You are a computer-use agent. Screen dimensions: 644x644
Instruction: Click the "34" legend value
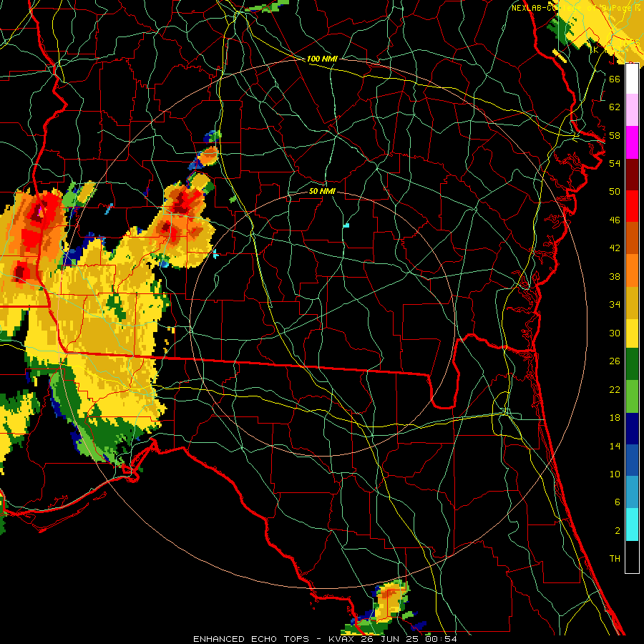point(615,305)
